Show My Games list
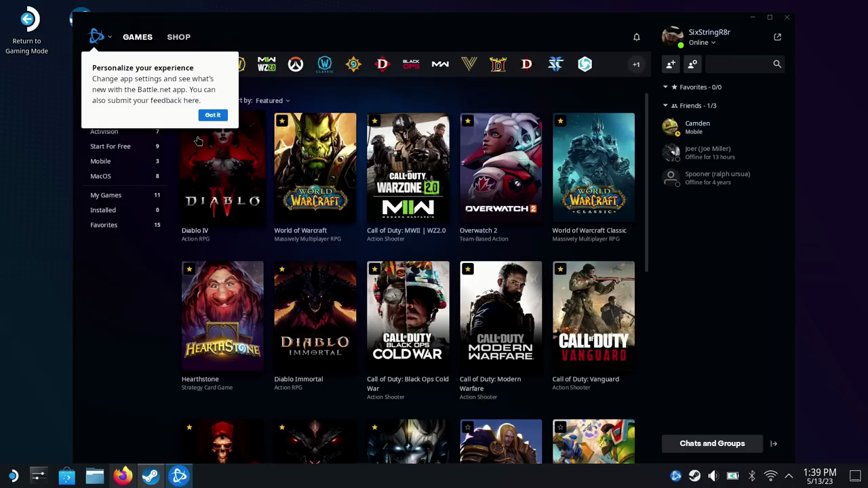This screenshot has width=868, height=488. point(125,195)
